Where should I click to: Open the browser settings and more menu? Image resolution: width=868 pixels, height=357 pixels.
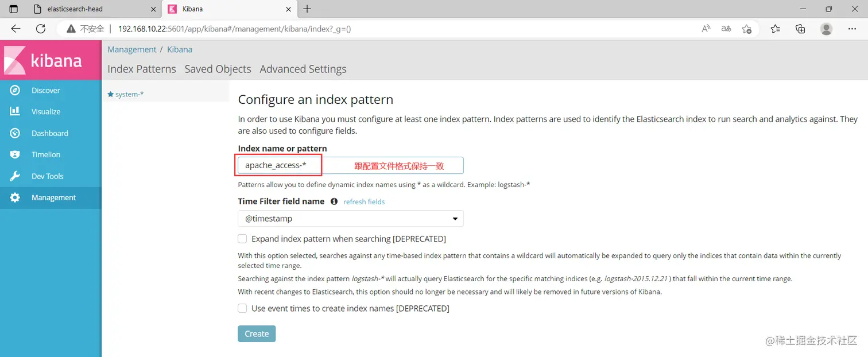852,29
